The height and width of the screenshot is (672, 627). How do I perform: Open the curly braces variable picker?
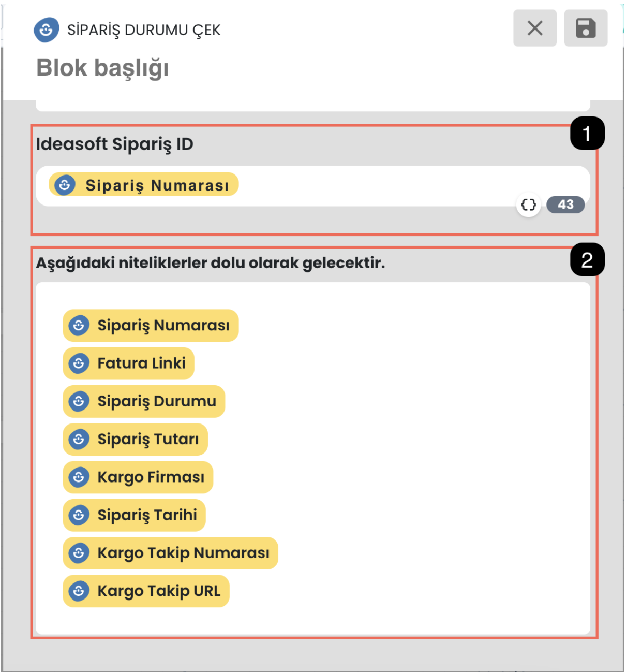point(529,205)
